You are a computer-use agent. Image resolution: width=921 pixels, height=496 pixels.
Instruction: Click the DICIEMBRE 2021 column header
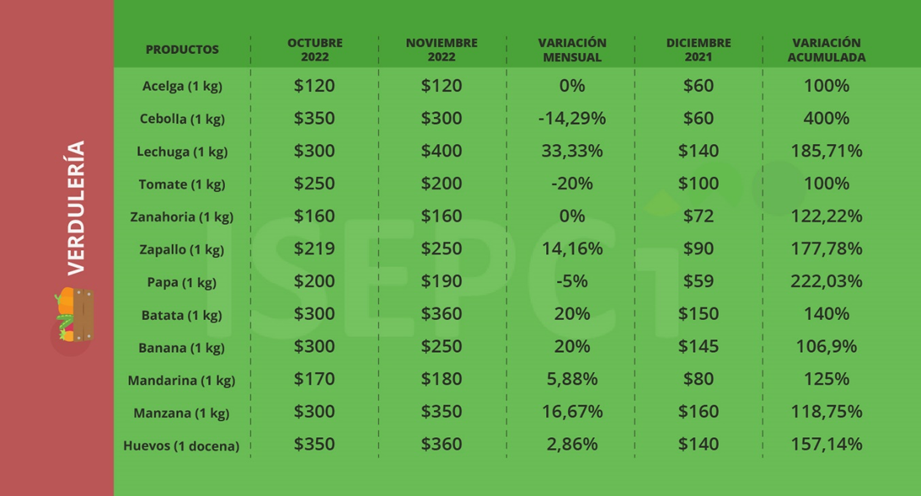click(698, 50)
